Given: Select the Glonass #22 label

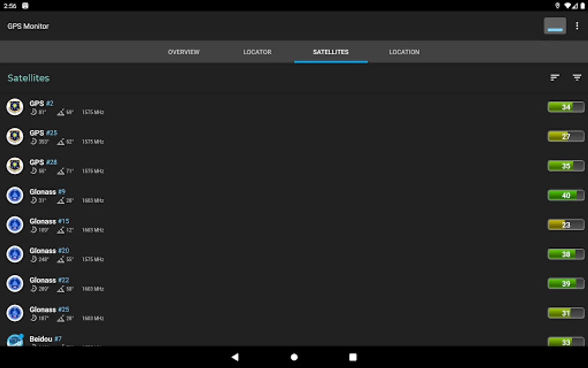Looking at the screenshot, I should (x=49, y=280).
